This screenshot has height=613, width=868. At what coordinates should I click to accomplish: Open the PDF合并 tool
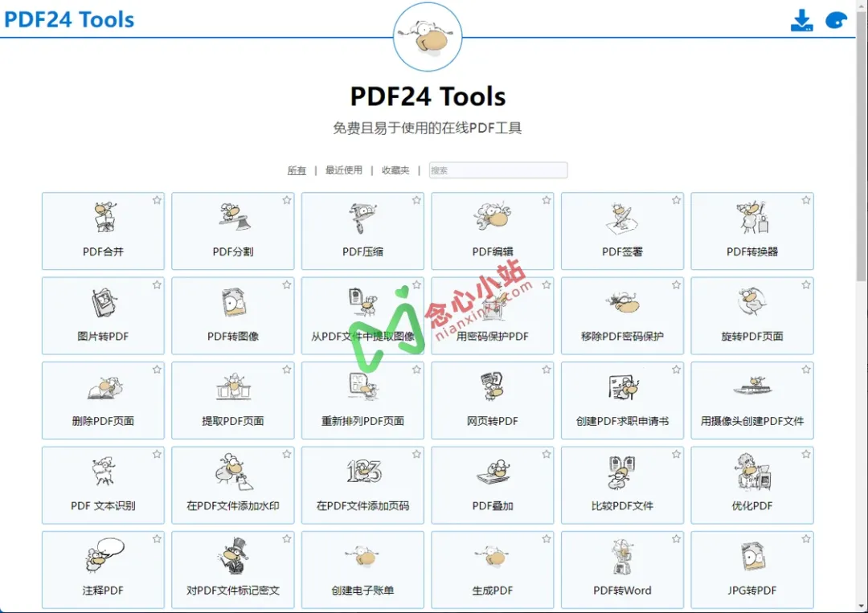click(x=103, y=231)
